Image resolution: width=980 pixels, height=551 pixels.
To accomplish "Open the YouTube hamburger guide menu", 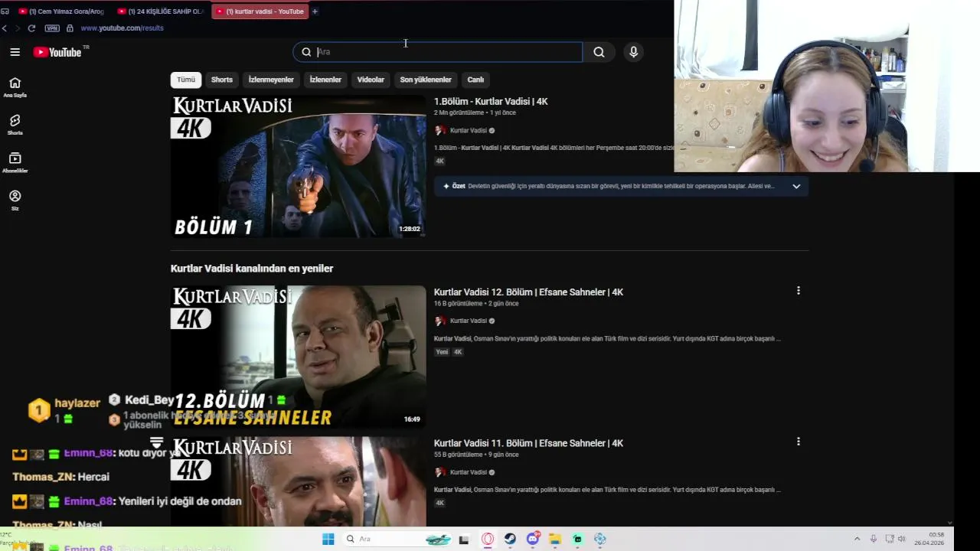I will [15, 52].
